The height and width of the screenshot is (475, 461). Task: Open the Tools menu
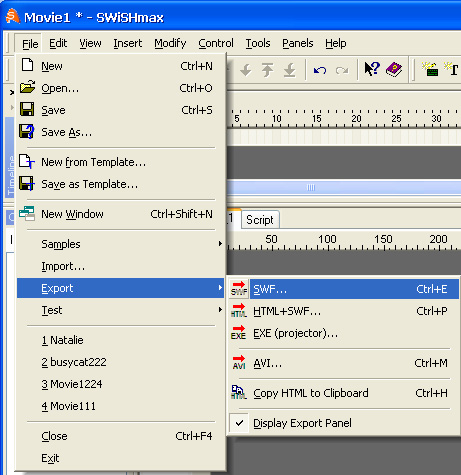[258, 43]
